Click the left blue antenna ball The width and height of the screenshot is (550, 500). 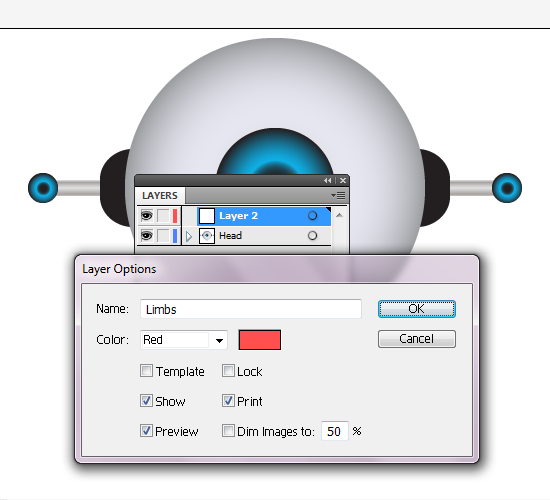coord(43,188)
